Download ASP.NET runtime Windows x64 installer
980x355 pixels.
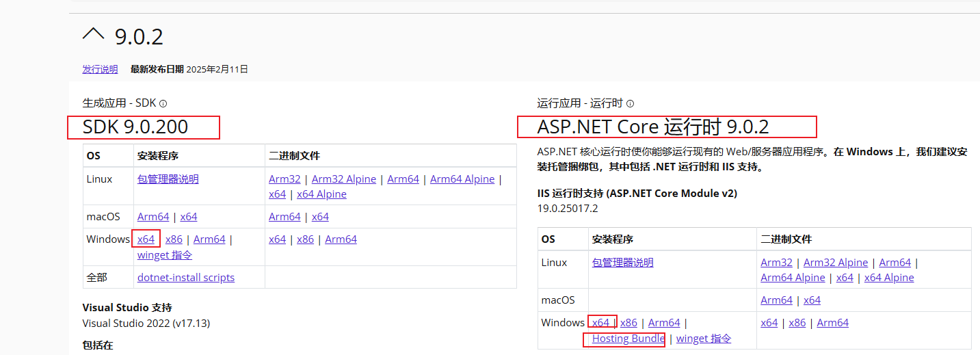tap(600, 322)
